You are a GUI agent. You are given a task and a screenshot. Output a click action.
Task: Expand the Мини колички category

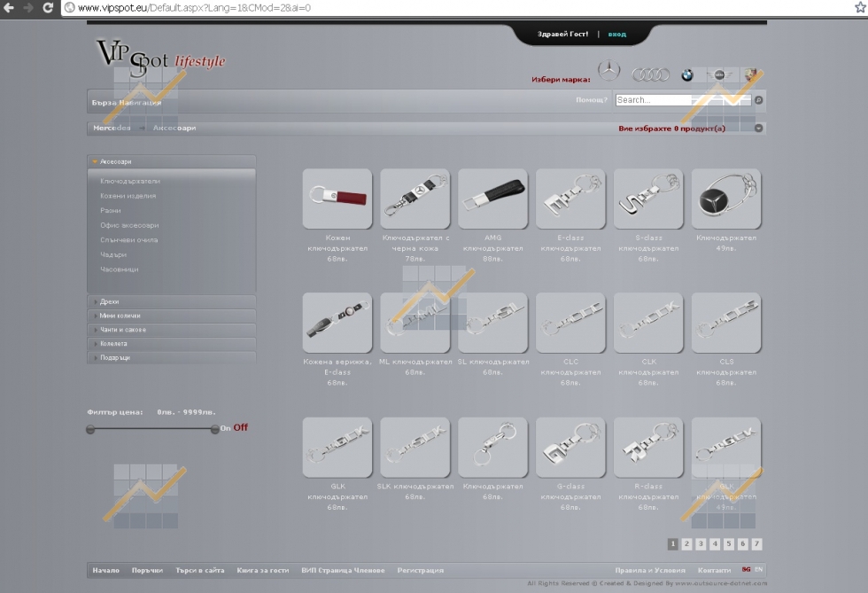(x=172, y=316)
